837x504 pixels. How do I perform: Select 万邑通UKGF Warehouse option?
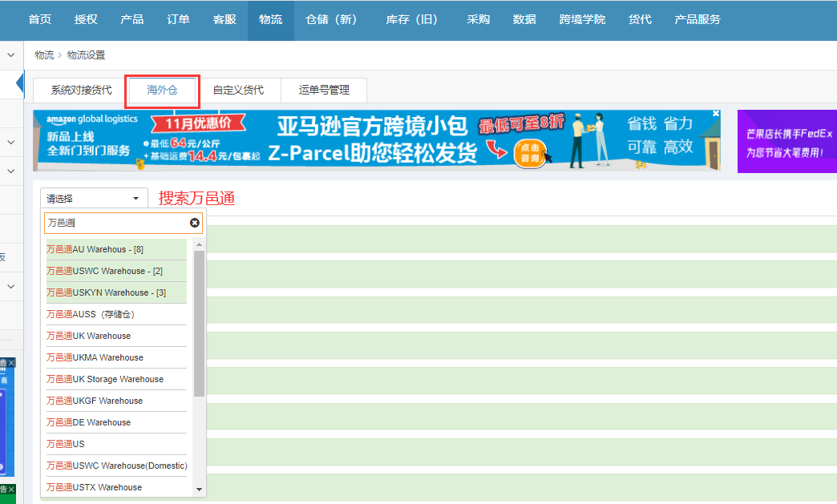pyautogui.click(x=116, y=401)
